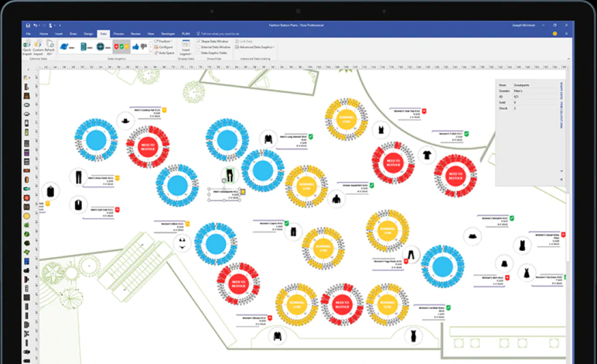Click the Insert Legend icon

[x=186, y=48]
